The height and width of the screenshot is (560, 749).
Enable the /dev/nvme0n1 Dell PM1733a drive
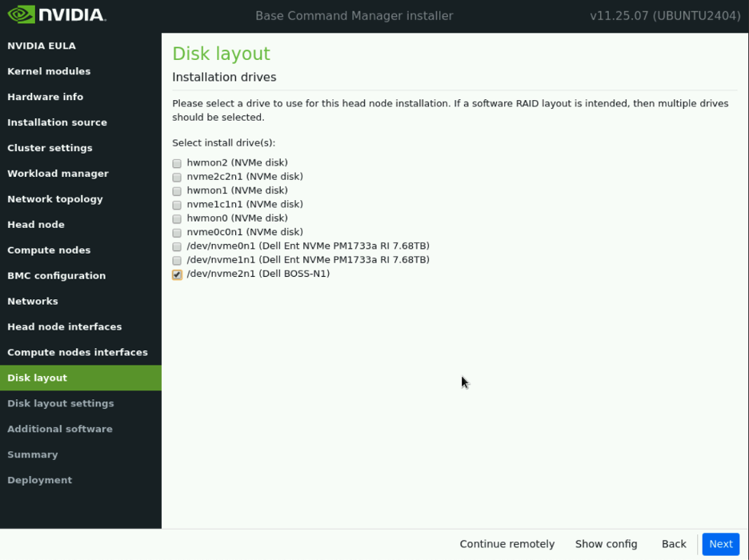(x=177, y=246)
